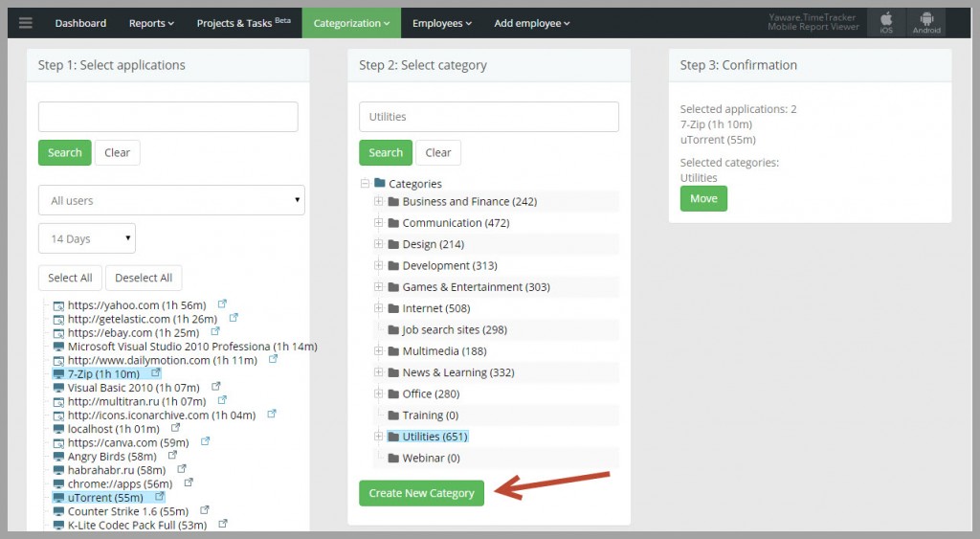
Task: Click the Business and Finance folder icon
Action: click(x=393, y=201)
